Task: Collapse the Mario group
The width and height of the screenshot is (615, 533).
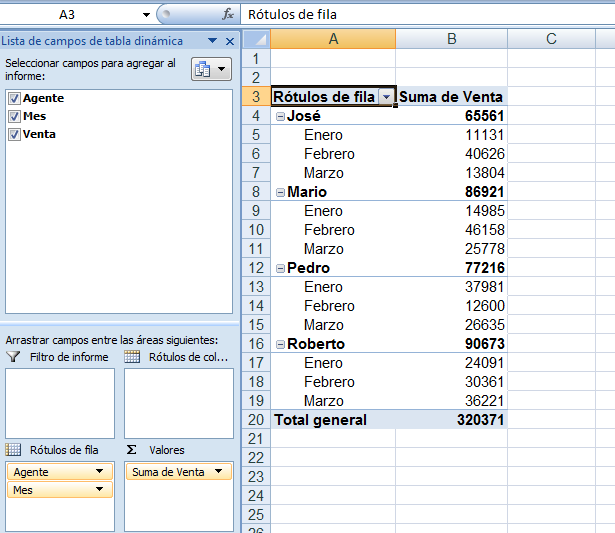Action: tap(280, 192)
